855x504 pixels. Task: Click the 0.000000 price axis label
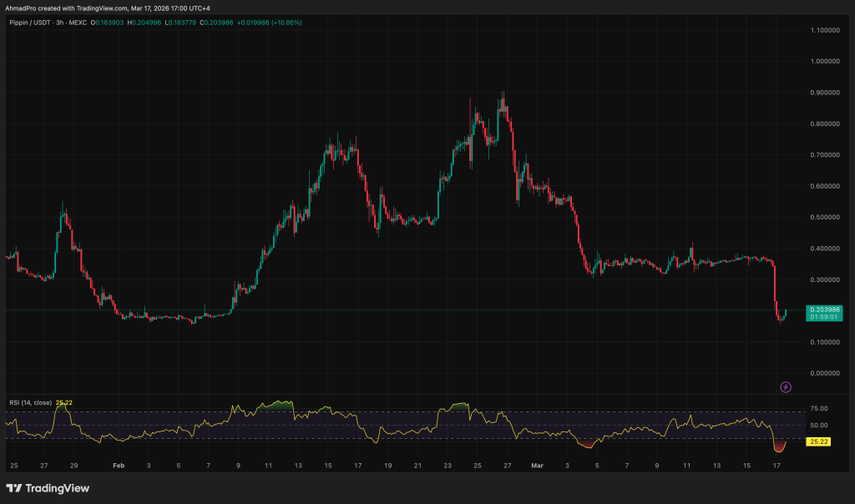825,373
